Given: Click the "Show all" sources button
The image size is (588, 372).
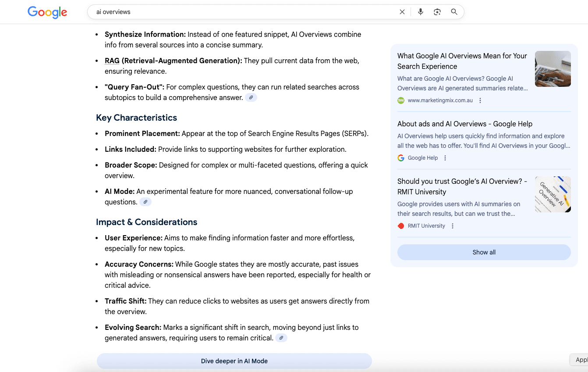Looking at the screenshot, I should [x=484, y=252].
